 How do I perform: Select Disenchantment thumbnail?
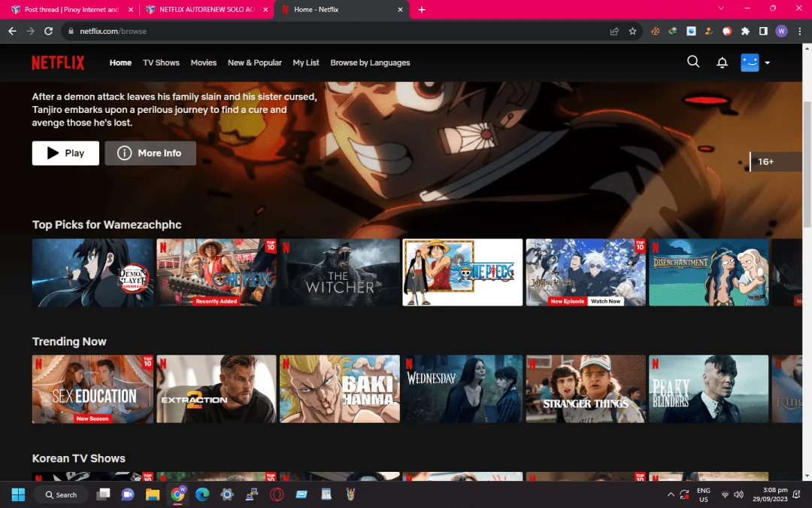coord(708,272)
